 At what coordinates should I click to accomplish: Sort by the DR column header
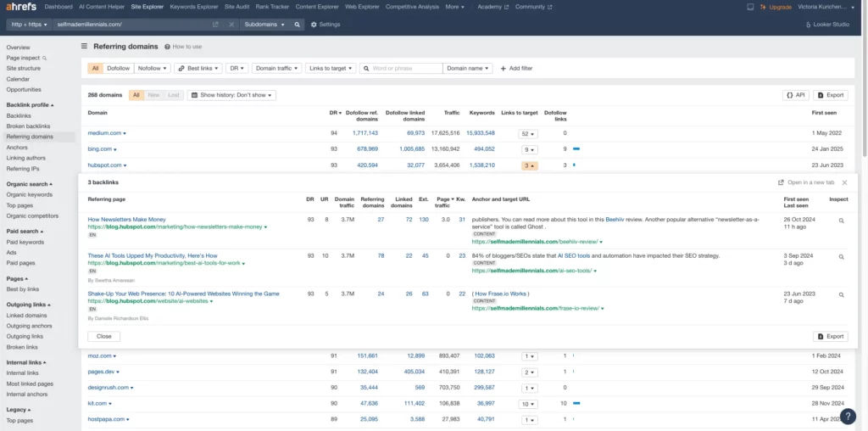coord(336,113)
